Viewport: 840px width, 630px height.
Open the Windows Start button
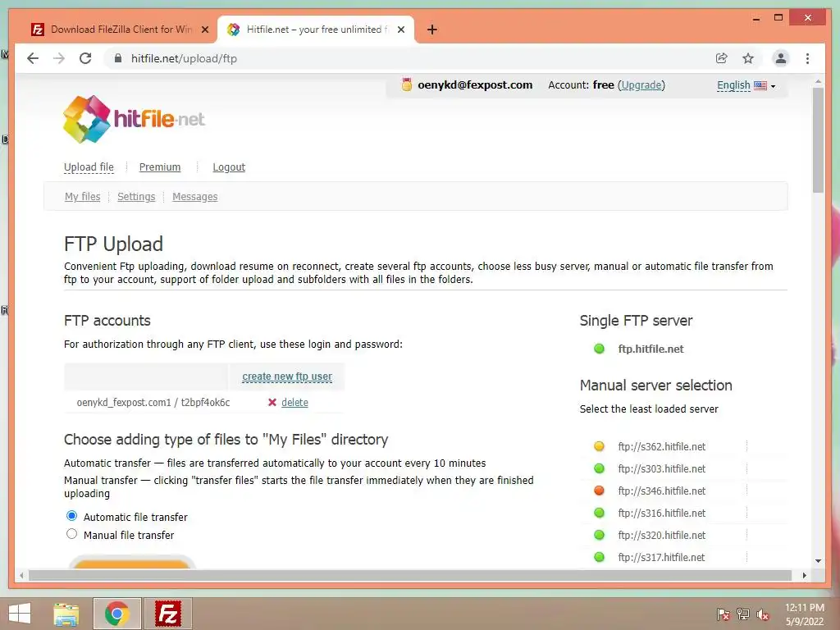coord(20,614)
